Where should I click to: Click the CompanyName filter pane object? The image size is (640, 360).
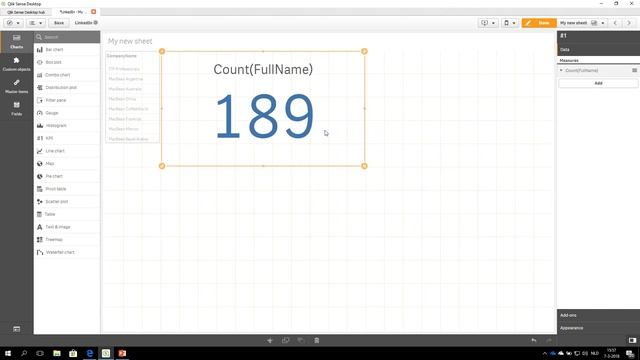(132, 97)
